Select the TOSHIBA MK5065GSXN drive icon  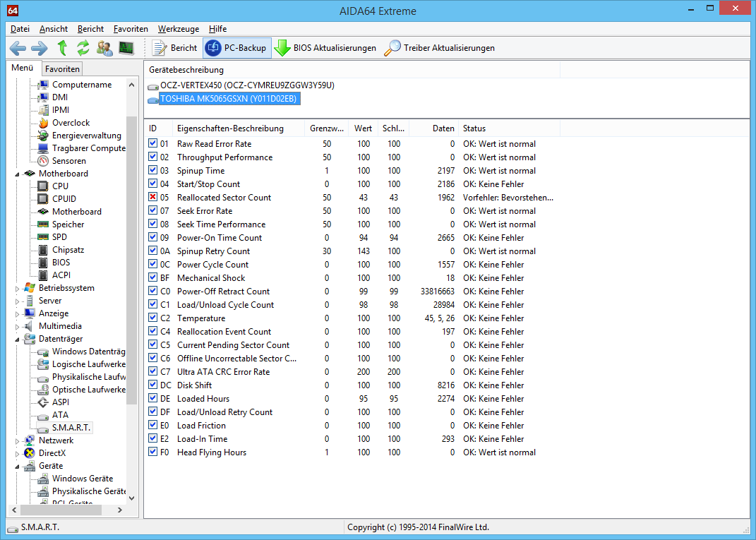coord(153,100)
